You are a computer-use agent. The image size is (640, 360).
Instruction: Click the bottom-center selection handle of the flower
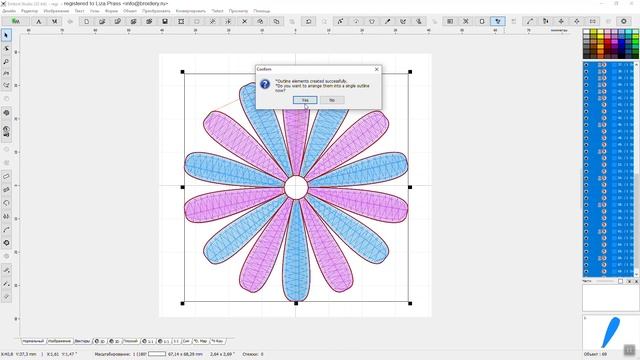coord(296,303)
